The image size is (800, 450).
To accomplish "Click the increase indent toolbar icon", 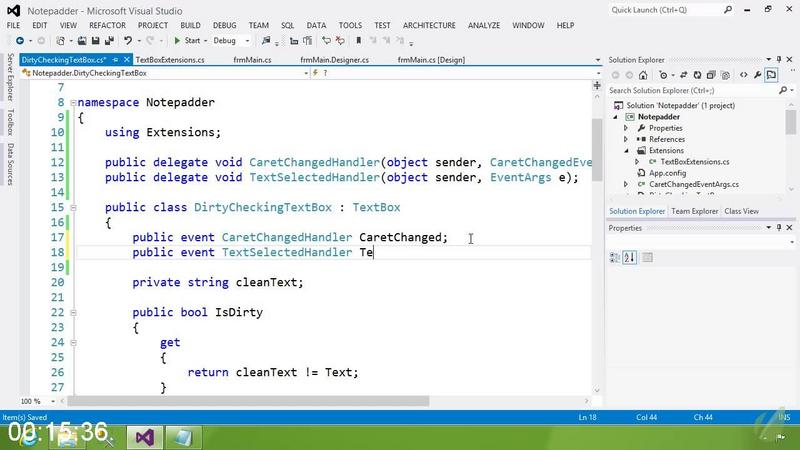I will tap(308, 40).
